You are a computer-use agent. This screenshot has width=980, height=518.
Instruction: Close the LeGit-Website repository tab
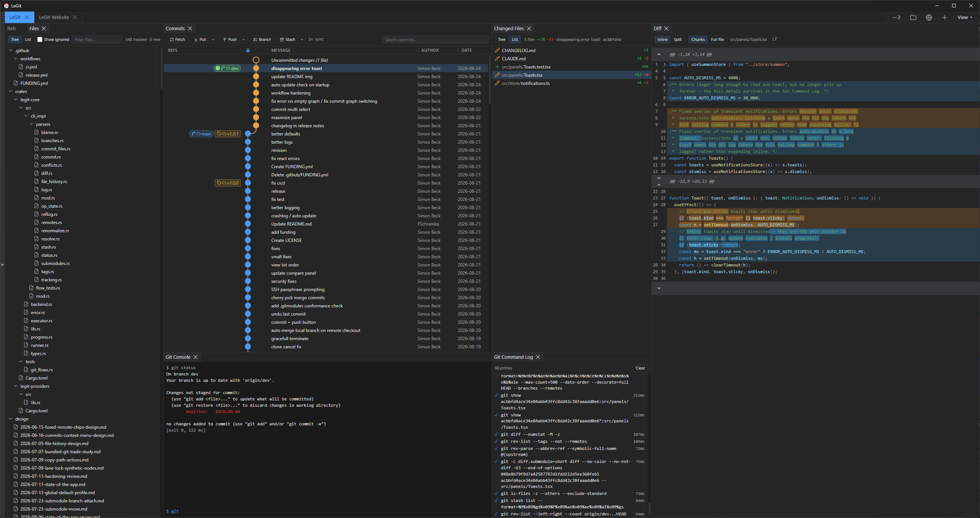pyautogui.click(x=75, y=17)
